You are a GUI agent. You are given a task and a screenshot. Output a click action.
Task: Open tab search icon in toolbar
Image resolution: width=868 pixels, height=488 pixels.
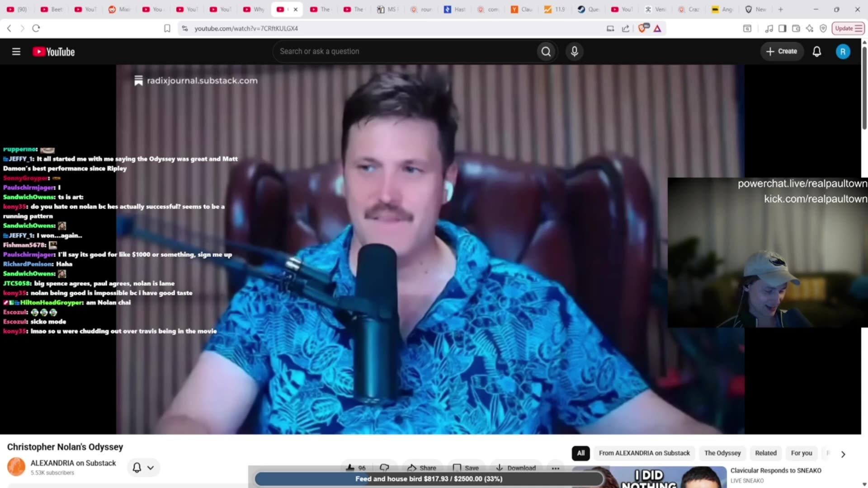(747, 28)
